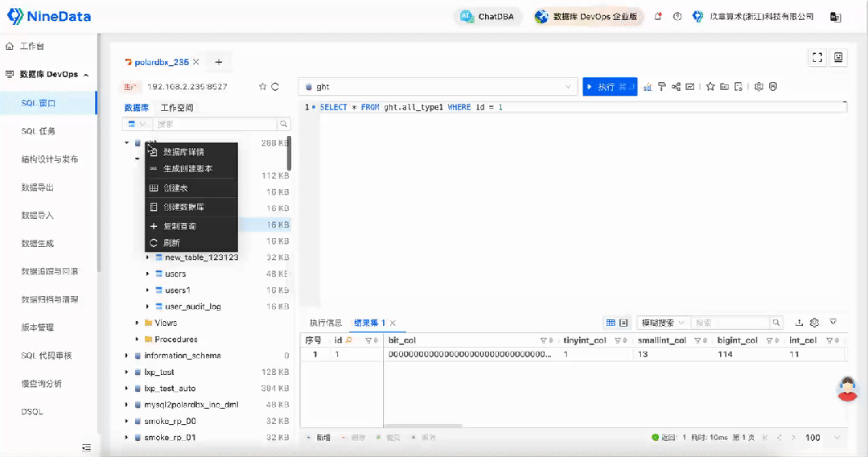The width and height of the screenshot is (868, 457).
Task: Click the database tree search field
Action: click(215, 124)
